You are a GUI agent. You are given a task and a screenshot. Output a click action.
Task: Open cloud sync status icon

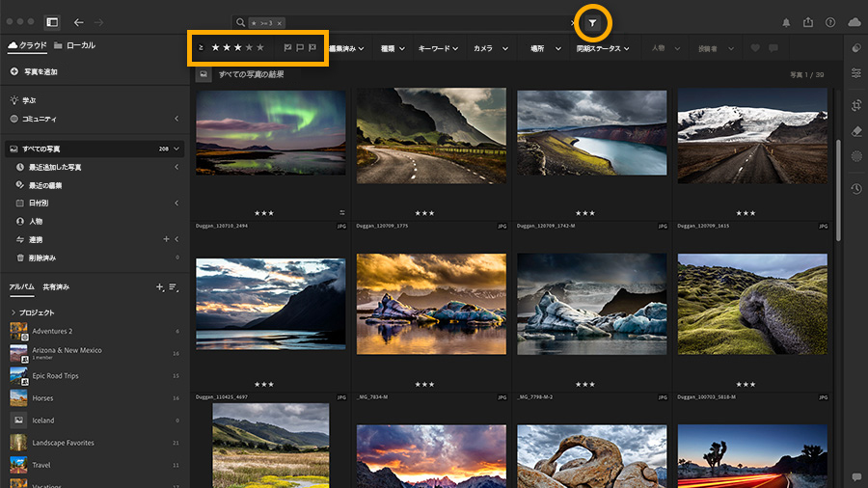pos(854,22)
